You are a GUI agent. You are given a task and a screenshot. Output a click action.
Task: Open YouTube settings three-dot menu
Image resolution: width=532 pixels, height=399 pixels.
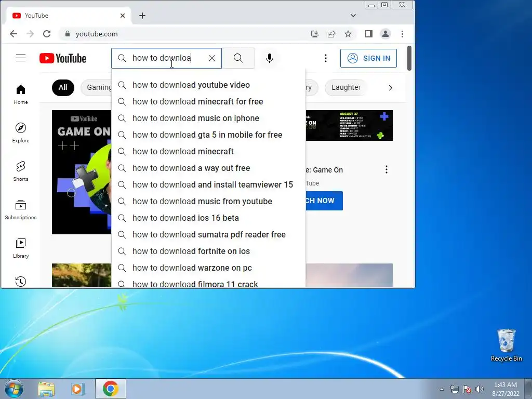click(325, 58)
